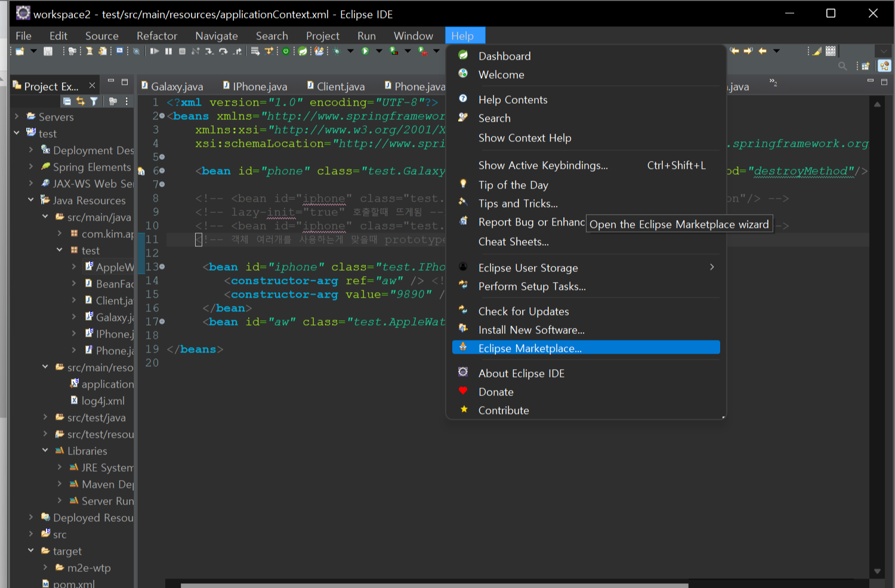895x588 pixels.
Task: Click the Run External Tools toolbar icon
Action: tap(422, 51)
